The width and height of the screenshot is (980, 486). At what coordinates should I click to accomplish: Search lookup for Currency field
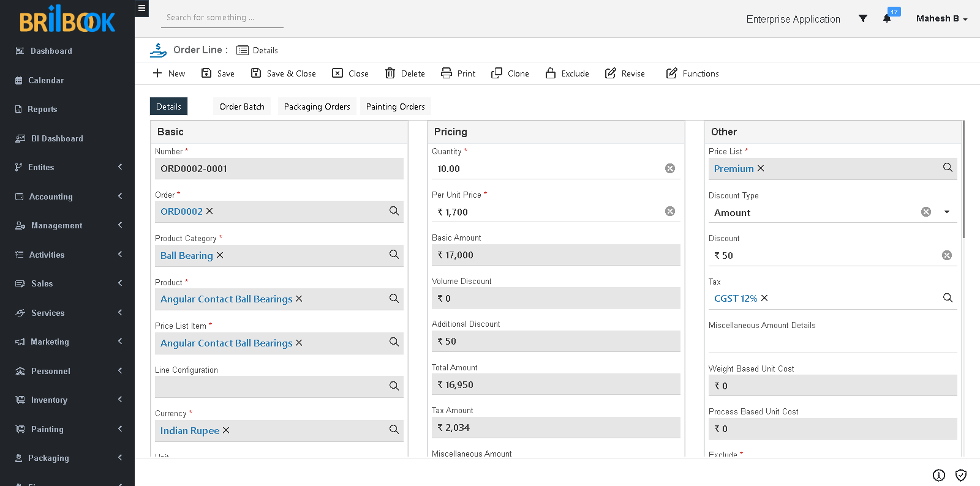pyautogui.click(x=394, y=429)
